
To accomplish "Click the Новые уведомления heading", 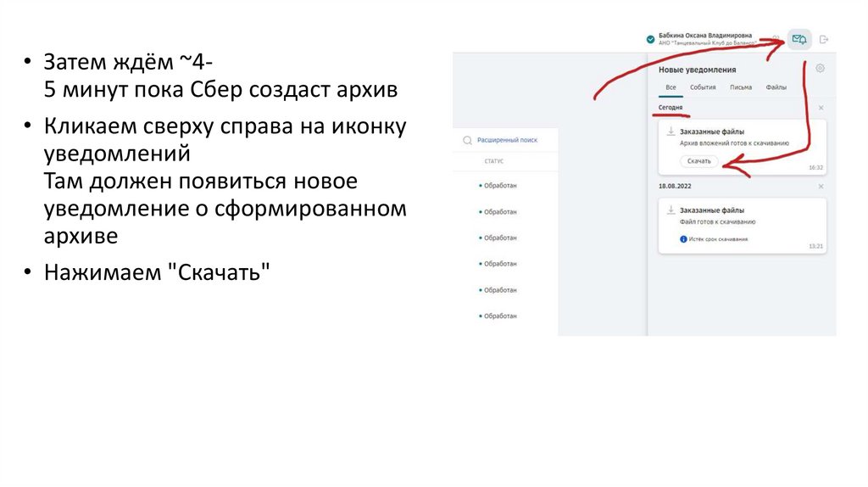I will (697, 70).
